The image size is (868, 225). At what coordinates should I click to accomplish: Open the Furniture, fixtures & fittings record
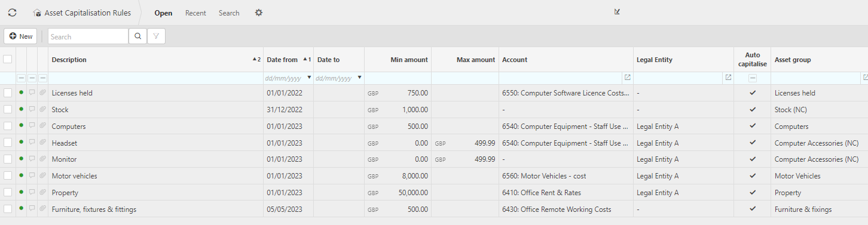coord(94,209)
